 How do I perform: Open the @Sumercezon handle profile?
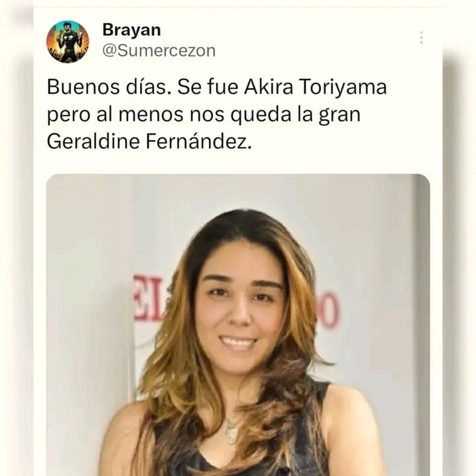[158, 51]
